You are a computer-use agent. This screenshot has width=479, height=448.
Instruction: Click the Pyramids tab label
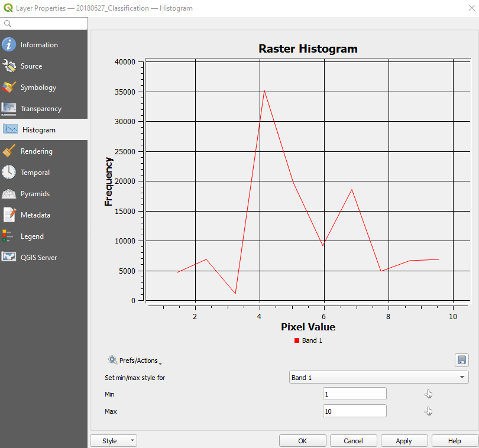click(x=35, y=194)
